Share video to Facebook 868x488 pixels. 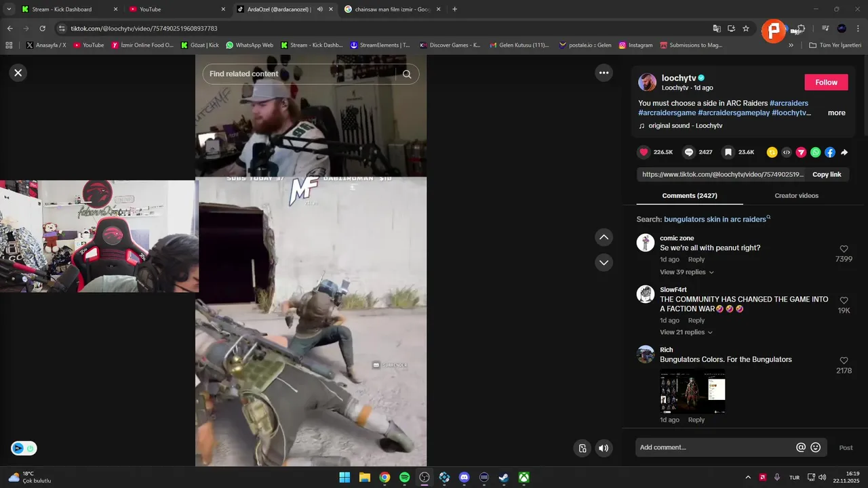pyautogui.click(x=830, y=152)
